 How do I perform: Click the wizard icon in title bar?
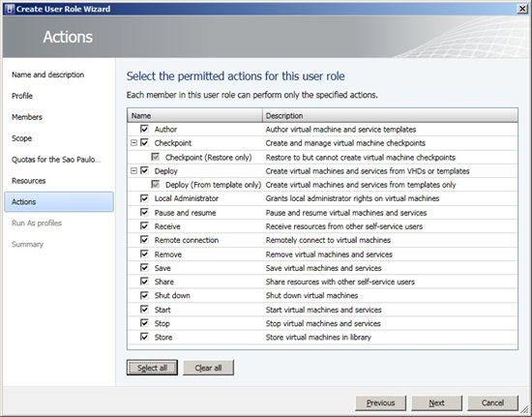9,9
